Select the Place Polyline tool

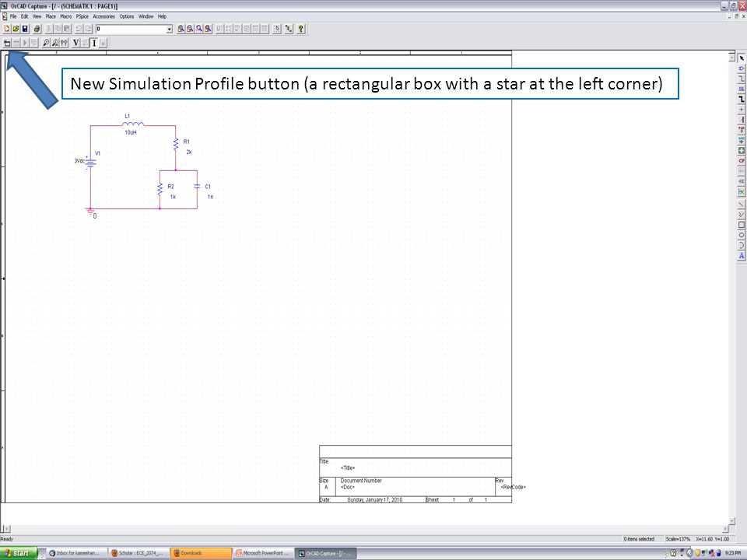[x=742, y=215]
